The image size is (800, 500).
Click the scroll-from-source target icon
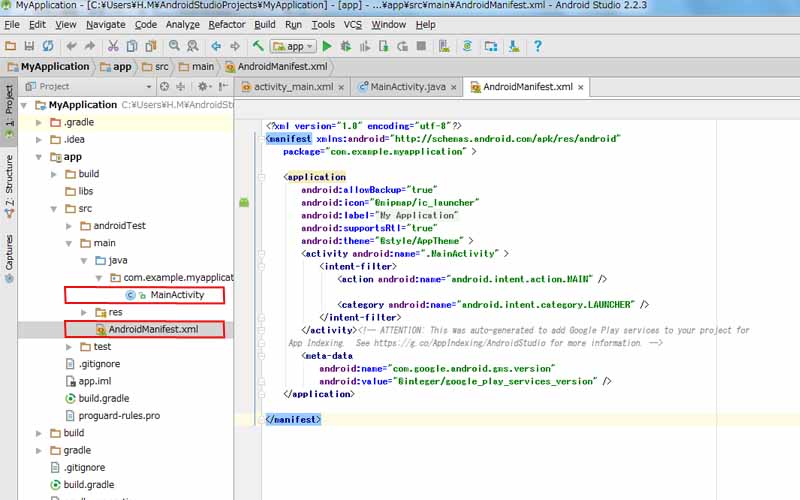click(164, 87)
